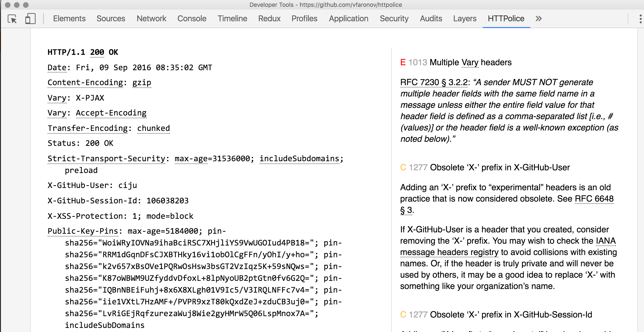Image resolution: width=644 pixels, height=332 pixels.
Task: Switch to the Elements tab
Action: coord(69,19)
